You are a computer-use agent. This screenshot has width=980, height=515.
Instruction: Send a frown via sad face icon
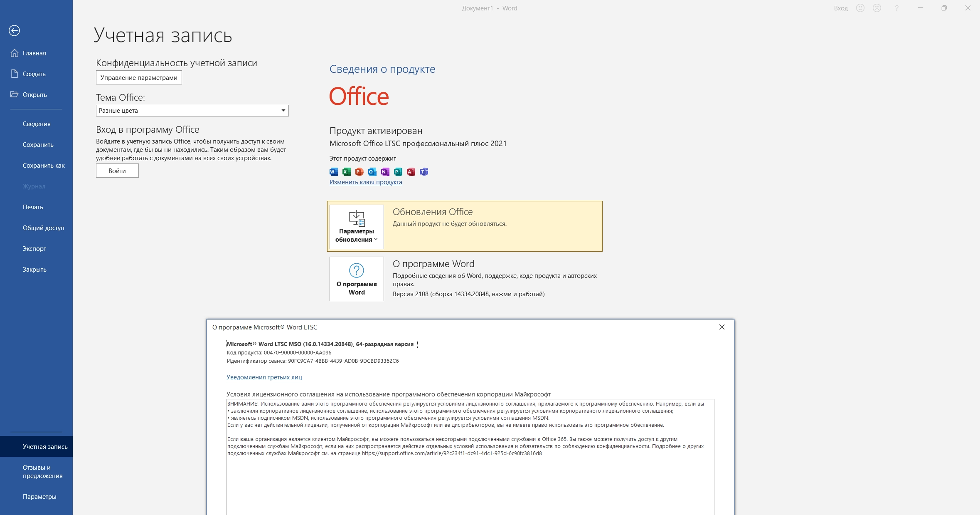877,8
